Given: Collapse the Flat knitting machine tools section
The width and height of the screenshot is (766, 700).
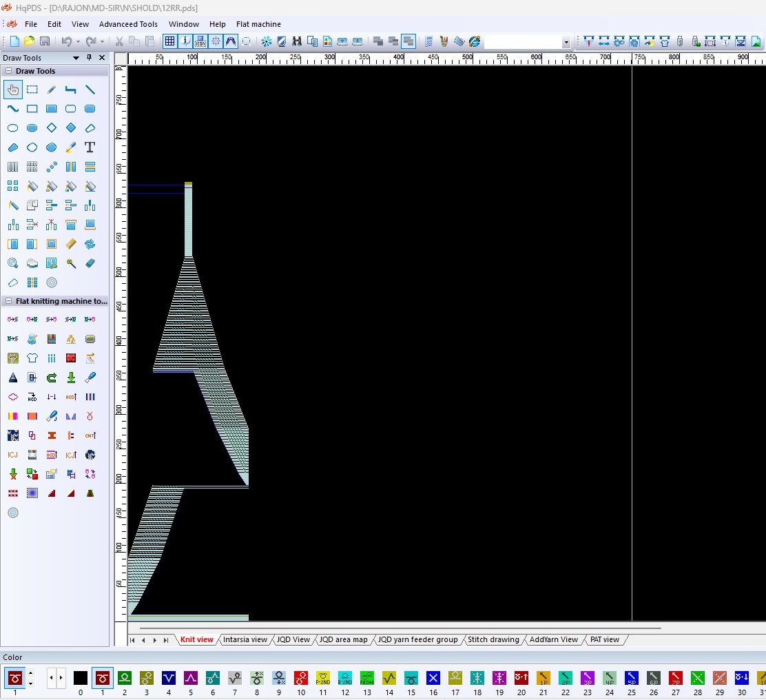Looking at the screenshot, I should click(9, 301).
